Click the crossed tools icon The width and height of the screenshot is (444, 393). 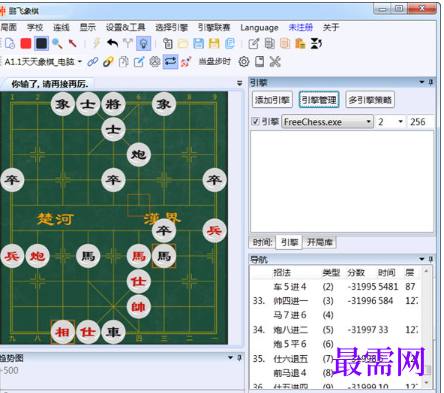pyautogui.click(x=275, y=62)
